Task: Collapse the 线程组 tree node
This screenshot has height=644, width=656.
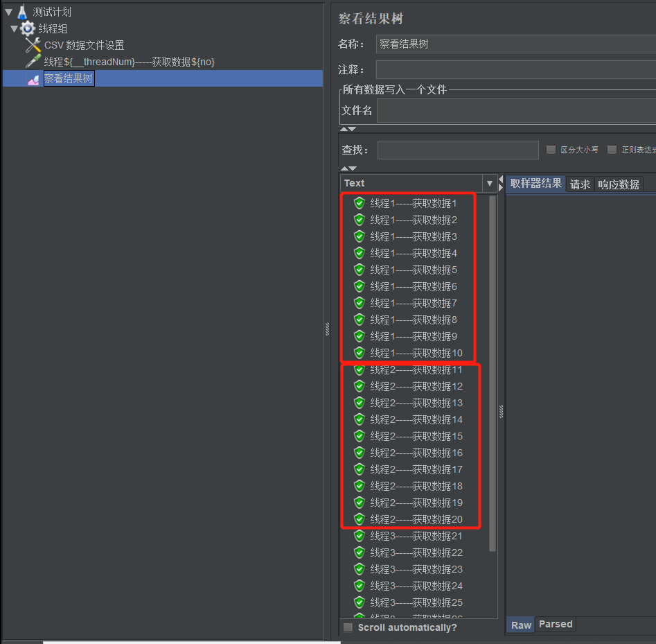Action: [x=14, y=28]
